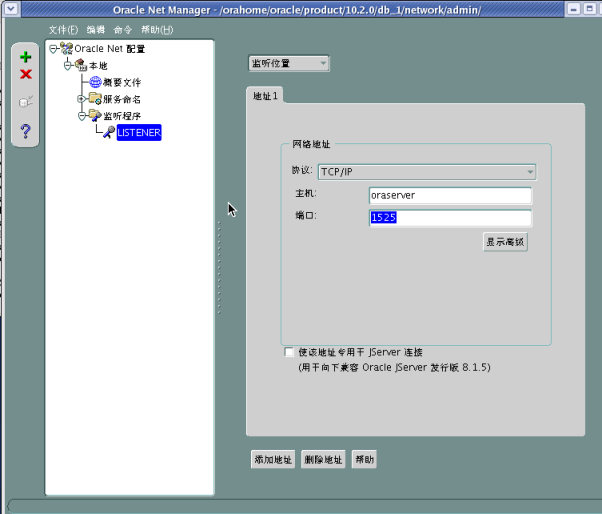
Task: Select the Oracle Net 配置 tree label
Action: [x=109, y=49]
